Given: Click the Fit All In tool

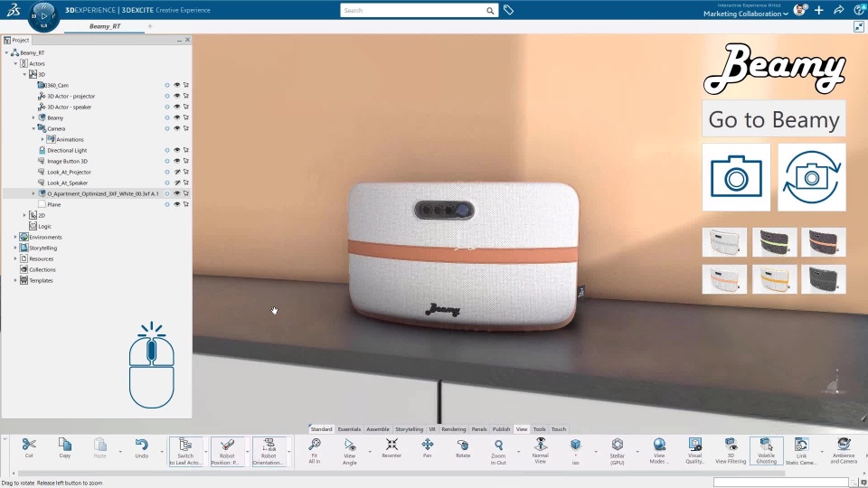Looking at the screenshot, I should click(314, 448).
